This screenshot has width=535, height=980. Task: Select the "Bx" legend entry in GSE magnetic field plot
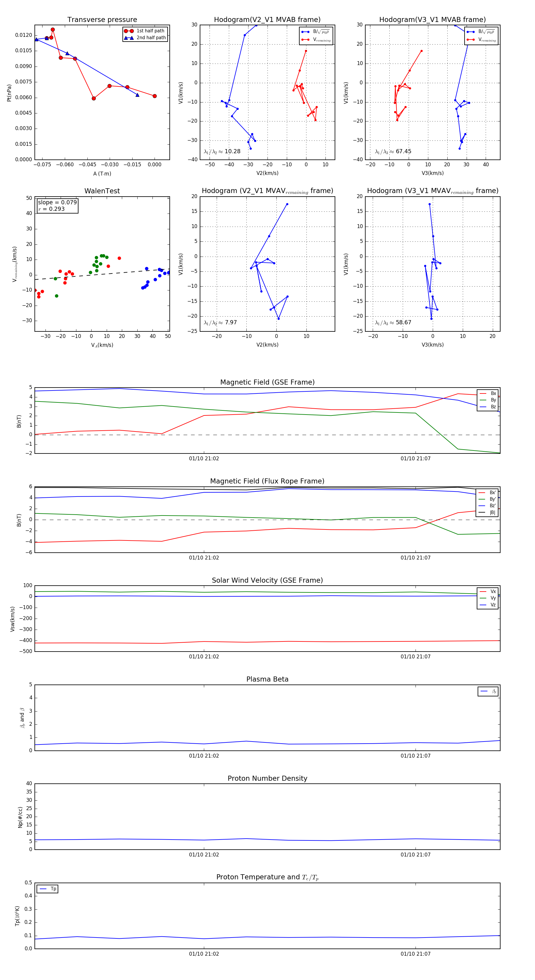point(488,393)
